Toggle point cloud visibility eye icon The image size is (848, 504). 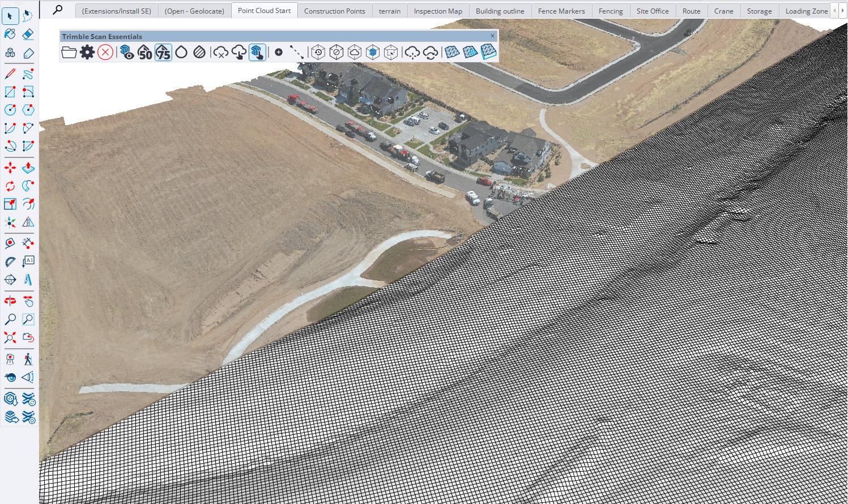[x=127, y=53]
